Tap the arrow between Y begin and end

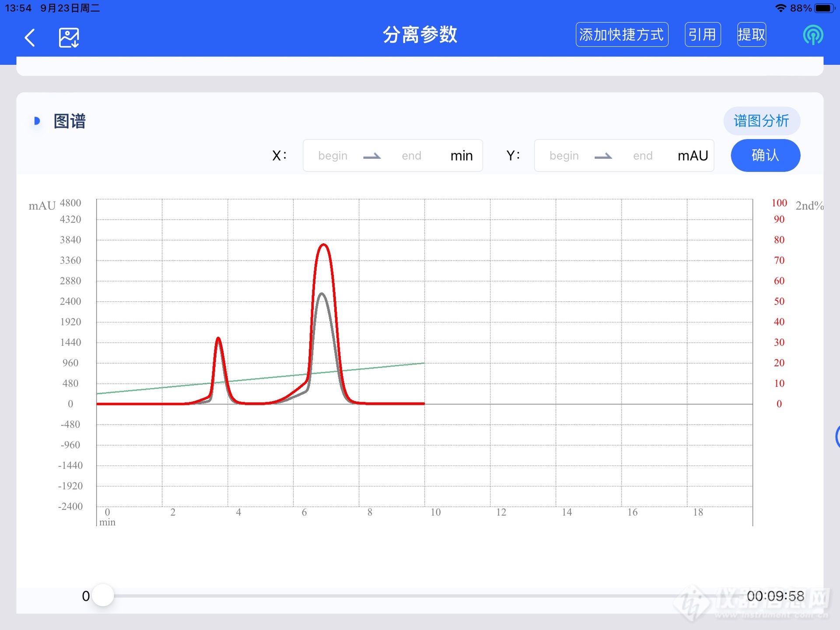click(x=603, y=156)
